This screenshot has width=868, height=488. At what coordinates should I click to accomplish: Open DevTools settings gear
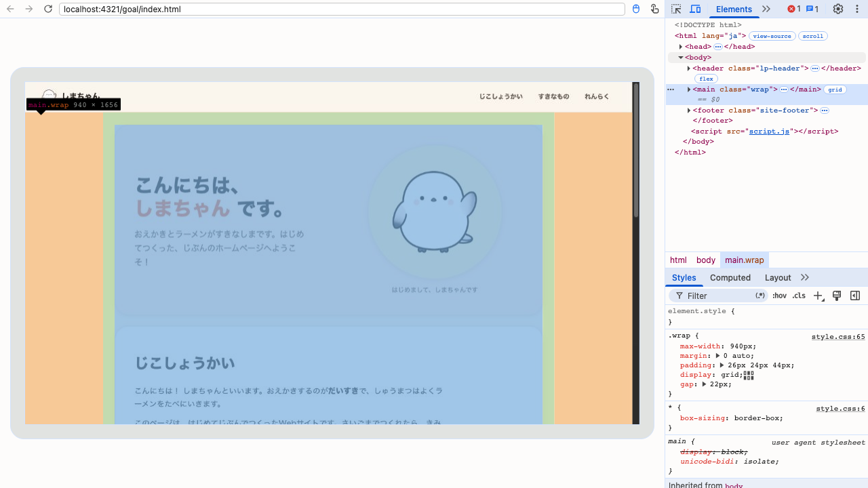pos(838,9)
